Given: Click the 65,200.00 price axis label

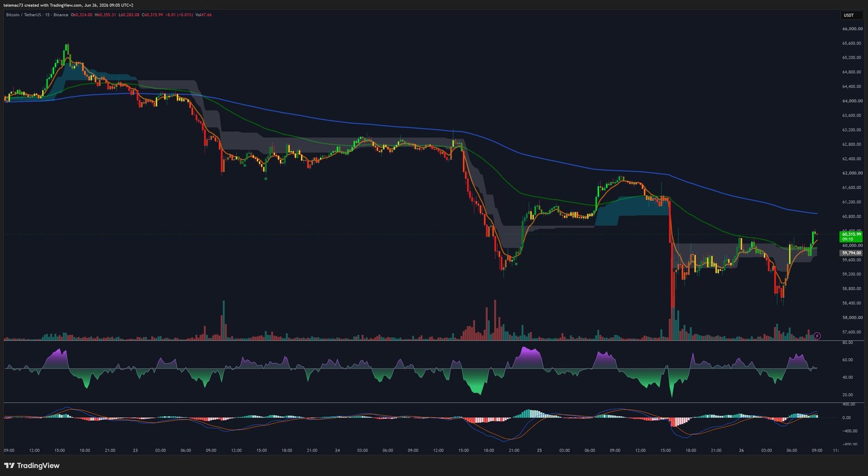Looking at the screenshot, I should (x=852, y=57).
